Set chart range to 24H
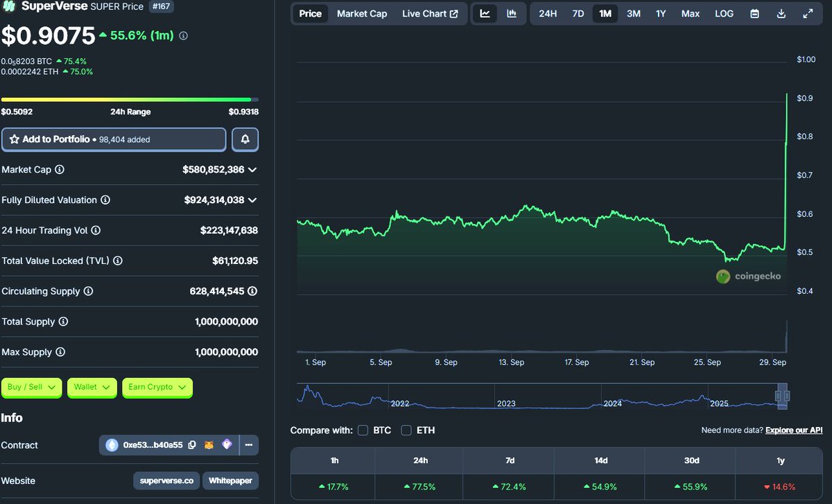 548,14
